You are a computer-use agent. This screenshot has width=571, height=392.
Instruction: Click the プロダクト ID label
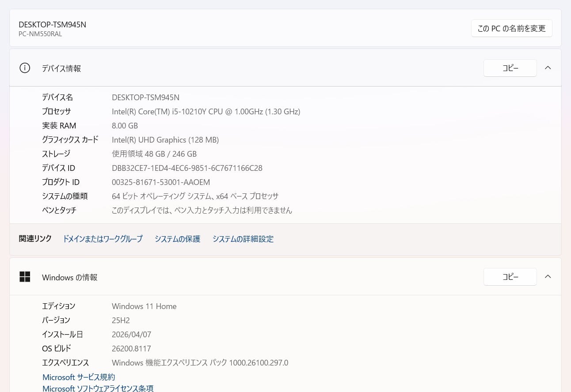(x=61, y=182)
